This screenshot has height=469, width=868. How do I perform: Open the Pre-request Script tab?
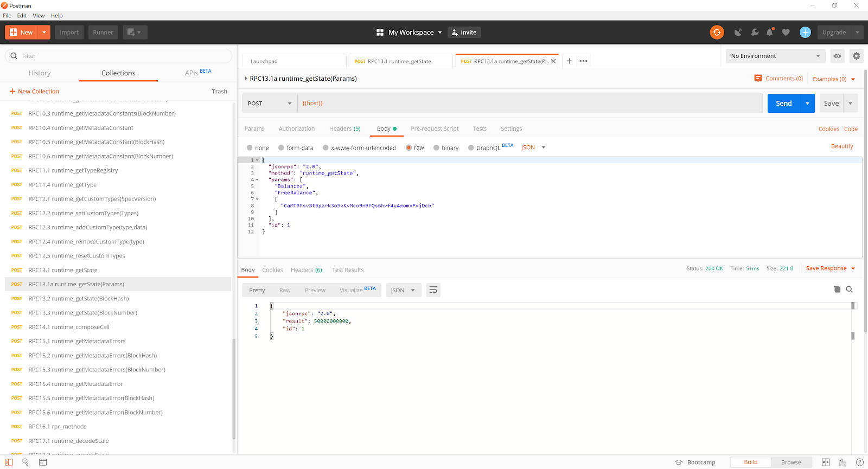435,129
